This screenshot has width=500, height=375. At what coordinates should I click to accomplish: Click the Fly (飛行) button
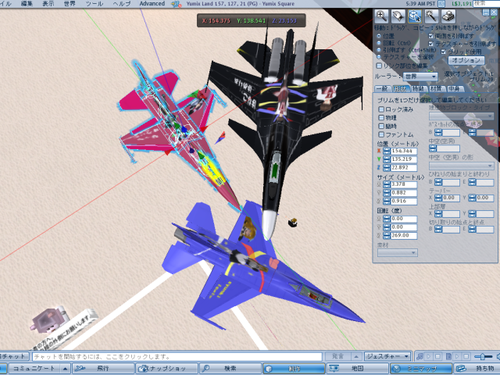click(103, 368)
